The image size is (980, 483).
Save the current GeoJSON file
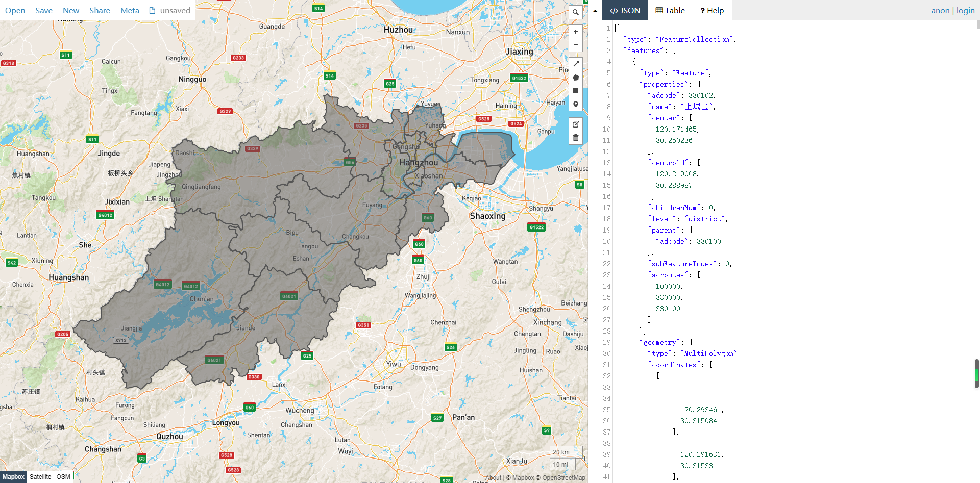click(x=43, y=10)
